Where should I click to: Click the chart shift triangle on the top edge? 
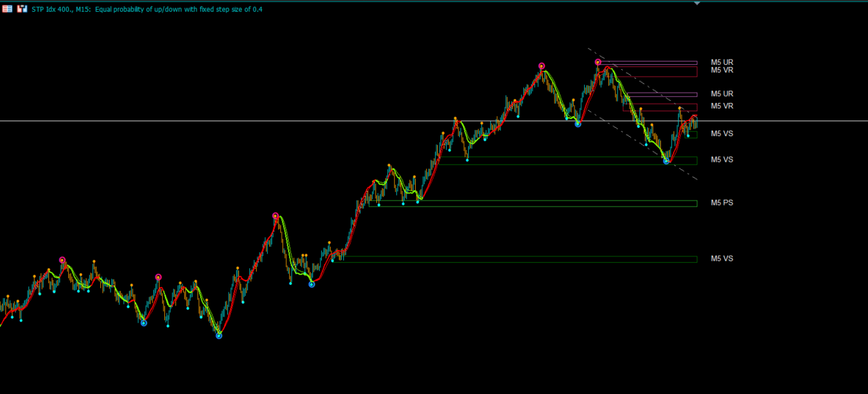697,4
